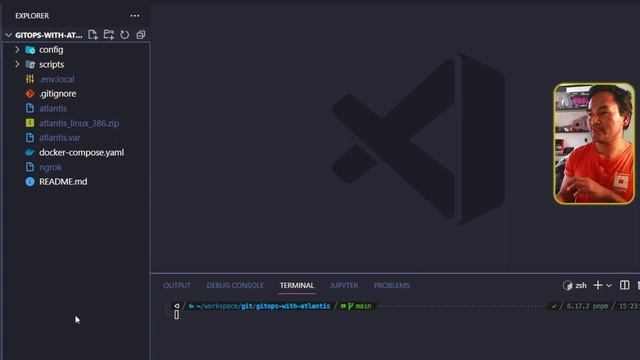Click the docker whale icon

pyautogui.click(x=30, y=153)
